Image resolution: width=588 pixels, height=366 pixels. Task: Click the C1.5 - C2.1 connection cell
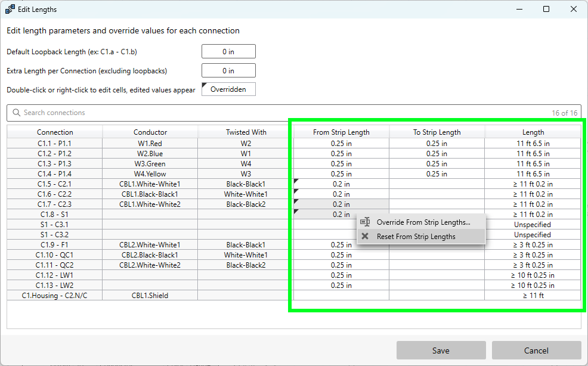pyautogui.click(x=55, y=184)
